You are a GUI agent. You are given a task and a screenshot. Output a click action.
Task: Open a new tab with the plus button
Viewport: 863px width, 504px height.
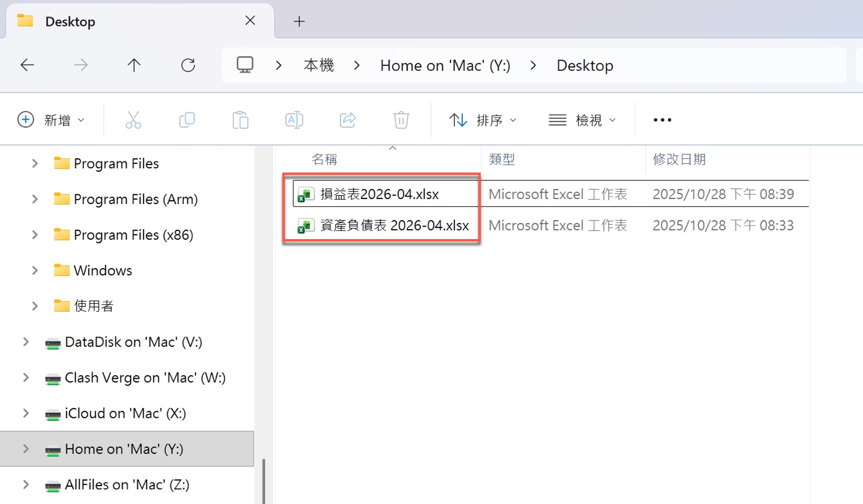click(300, 21)
